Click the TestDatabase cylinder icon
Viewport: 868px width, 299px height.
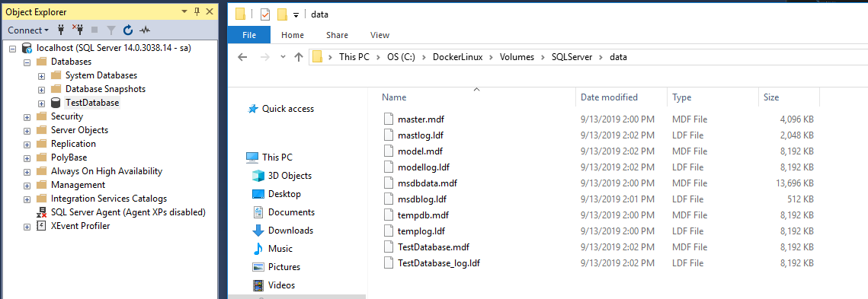56,103
